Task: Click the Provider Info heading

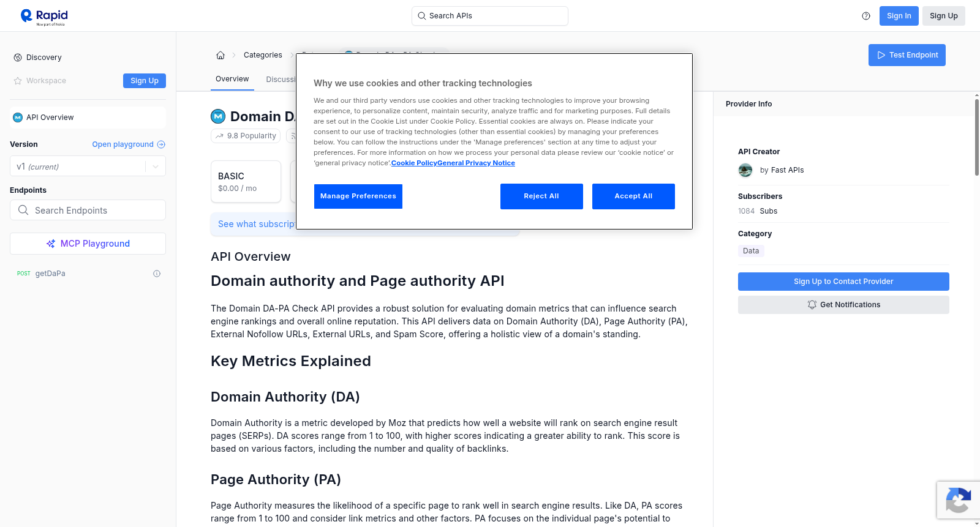Action: tap(748, 104)
